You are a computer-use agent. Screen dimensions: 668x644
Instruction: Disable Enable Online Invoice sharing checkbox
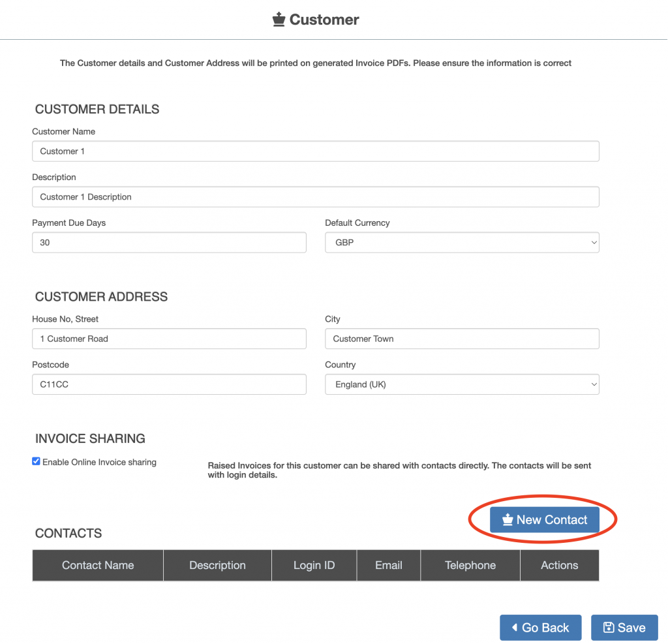click(36, 461)
